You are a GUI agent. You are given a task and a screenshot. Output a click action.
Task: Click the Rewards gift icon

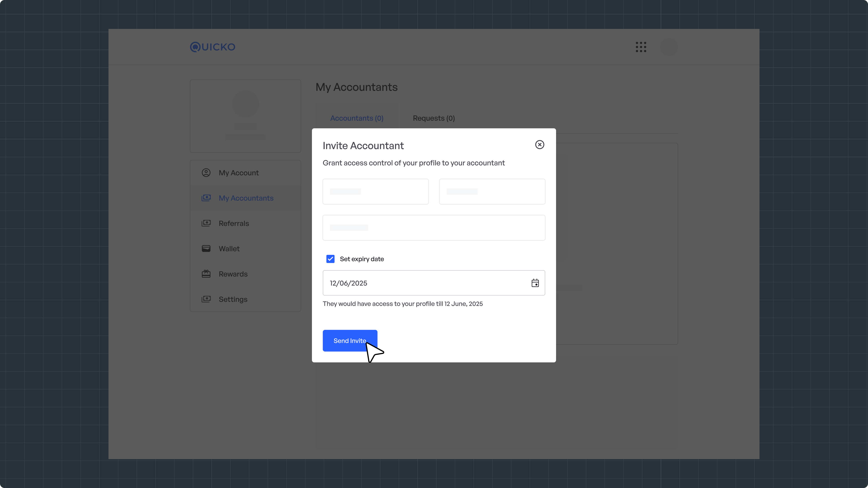point(206,274)
